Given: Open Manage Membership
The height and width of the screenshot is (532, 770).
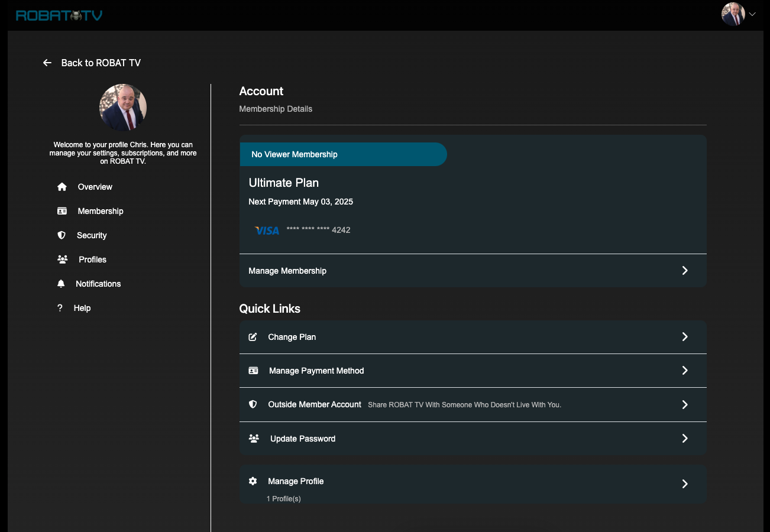Looking at the screenshot, I should point(473,271).
